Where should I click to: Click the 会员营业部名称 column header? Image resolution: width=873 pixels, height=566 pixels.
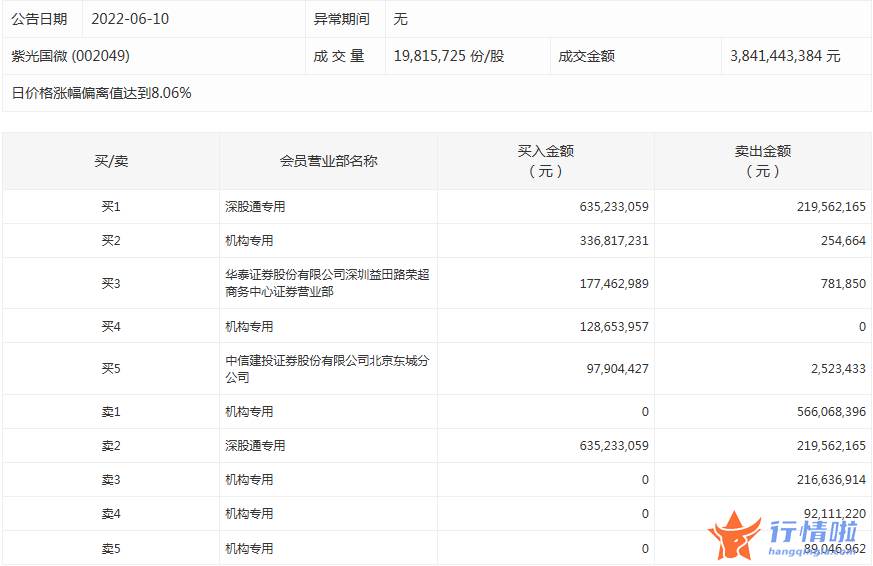328,161
